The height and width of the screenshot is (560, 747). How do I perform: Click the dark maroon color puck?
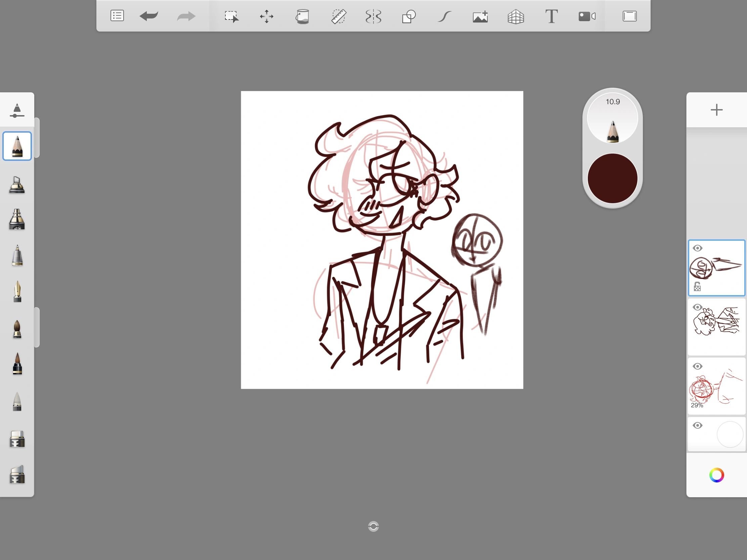(612, 178)
